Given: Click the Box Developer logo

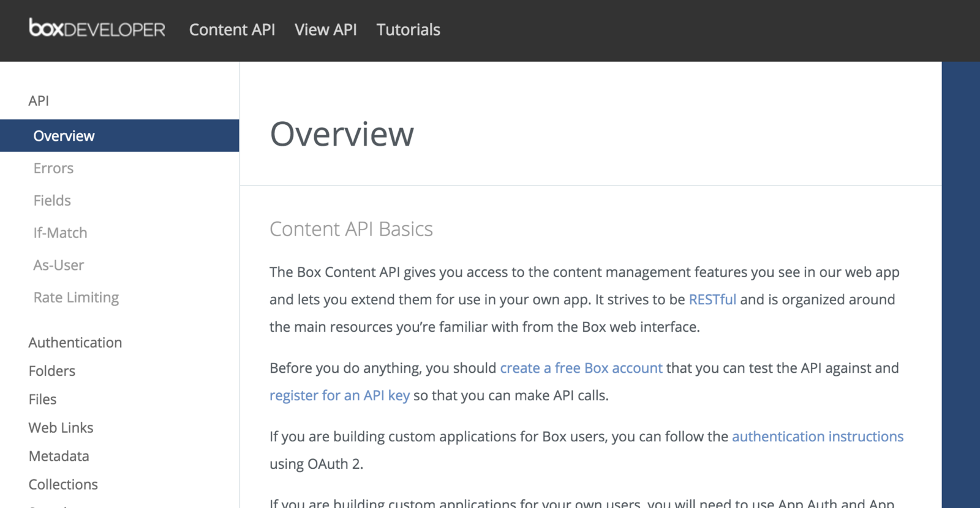Looking at the screenshot, I should [97, 28].
